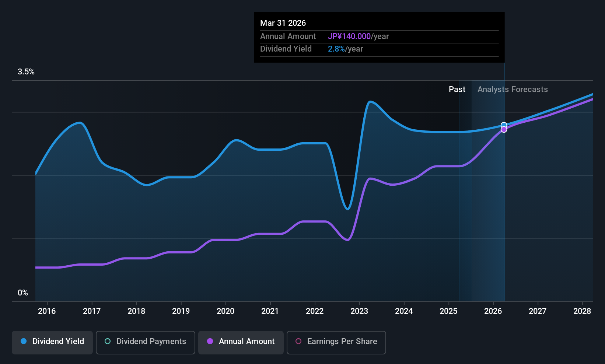Click the 3.5% y-axis label
Screen dimensions: 605x364
click(x=26, y=72)
